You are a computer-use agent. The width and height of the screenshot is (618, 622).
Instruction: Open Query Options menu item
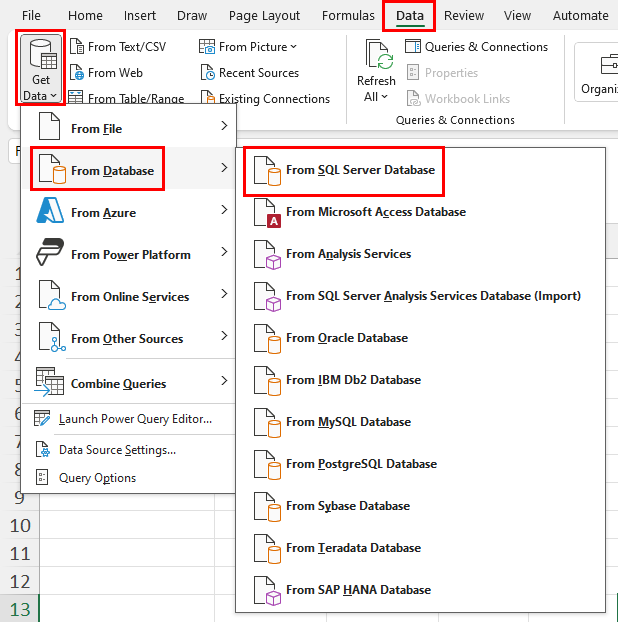(129, 478)
